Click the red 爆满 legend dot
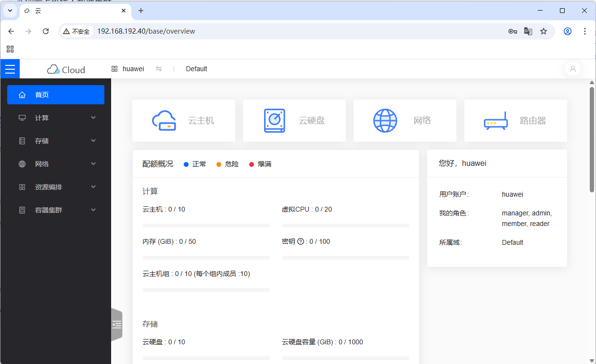 (x=252, y=164)
